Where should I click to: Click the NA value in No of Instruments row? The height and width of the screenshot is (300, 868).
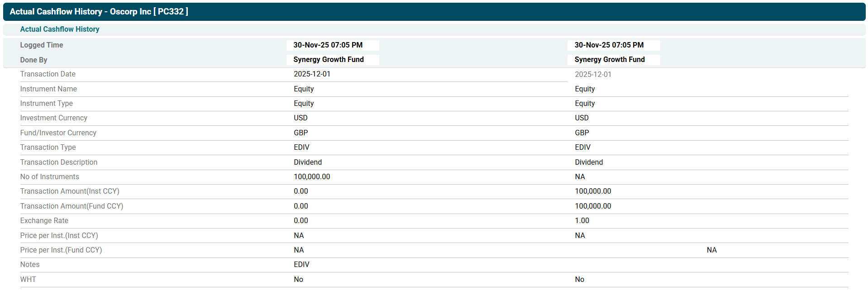pyautogui.click(x=580, y=177)
